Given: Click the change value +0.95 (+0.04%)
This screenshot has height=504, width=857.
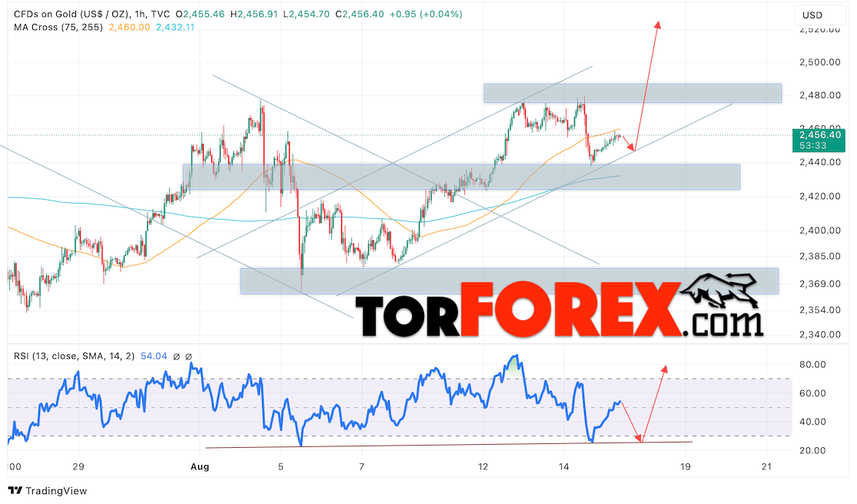Looking at the screenshot, I should coord(426,14).
